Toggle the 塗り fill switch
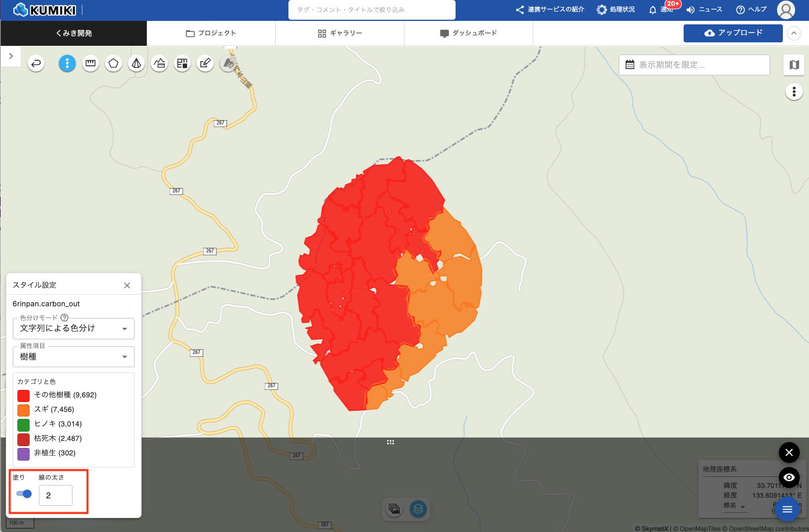This screenshot has width=809, height=532. coord(24,494)
